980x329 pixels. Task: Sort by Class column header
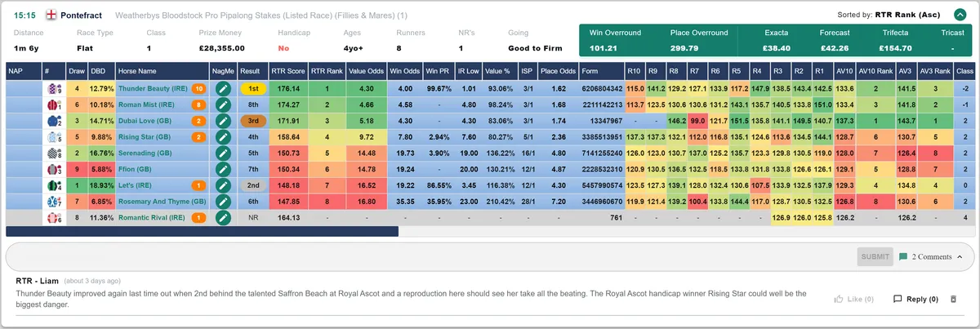point(965,71)
